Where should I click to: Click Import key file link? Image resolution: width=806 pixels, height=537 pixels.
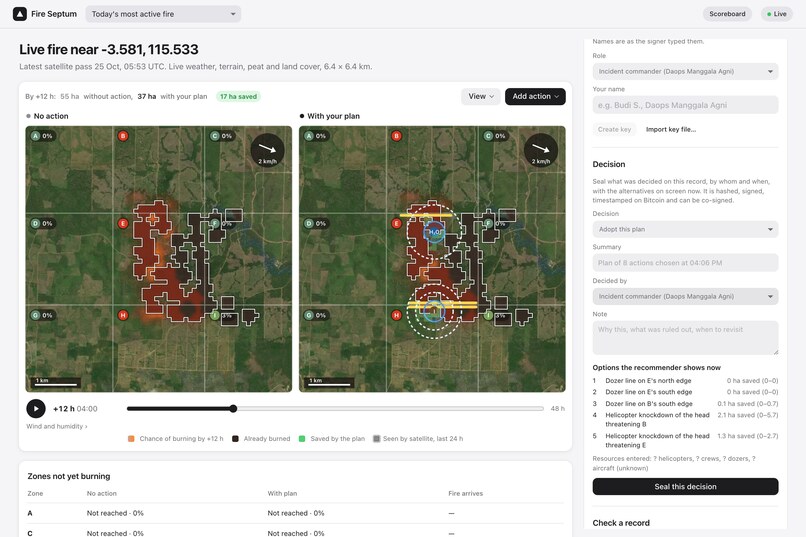tap(671, 129)
